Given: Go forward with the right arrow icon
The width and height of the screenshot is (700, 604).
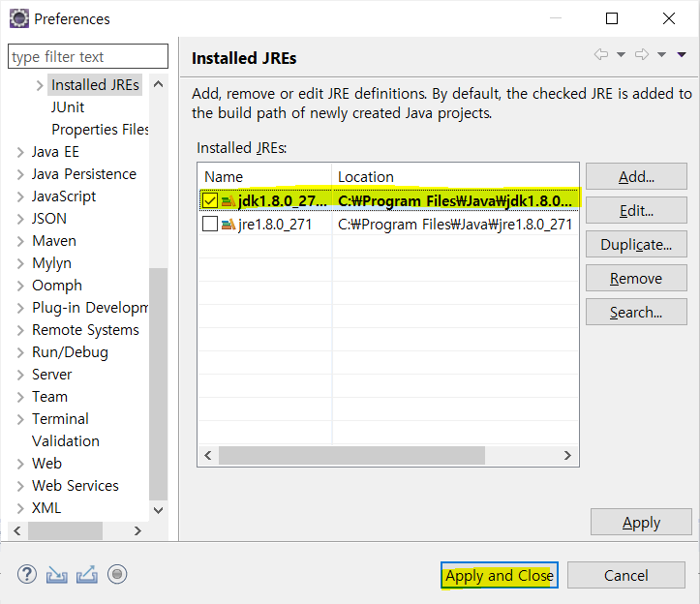Looking at the screenshot, I should pos(642,54).
